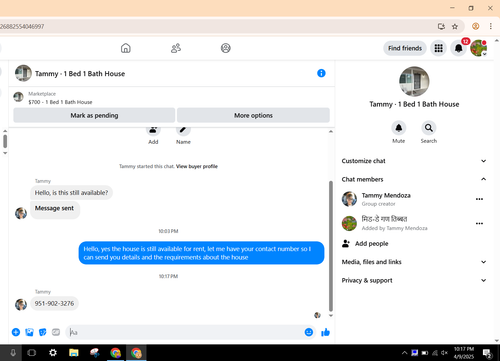Go to the Home tab
Viewport: 500px width, 361px height.
pos(126,48)
